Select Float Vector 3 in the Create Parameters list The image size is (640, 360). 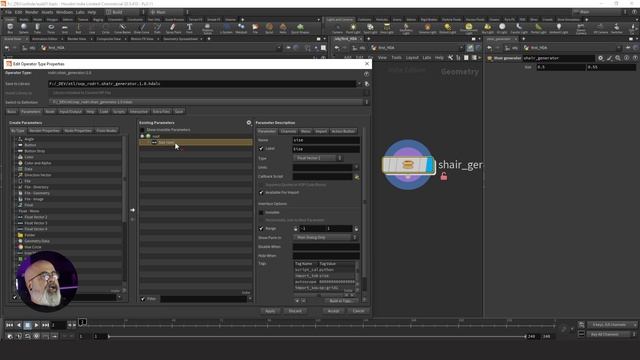(36, 223)
